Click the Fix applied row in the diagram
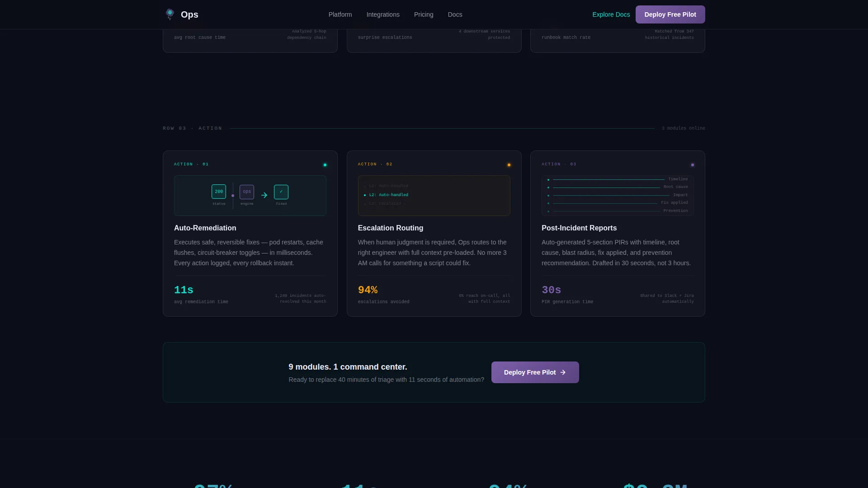Screen dimensions: 868x488 618,203
